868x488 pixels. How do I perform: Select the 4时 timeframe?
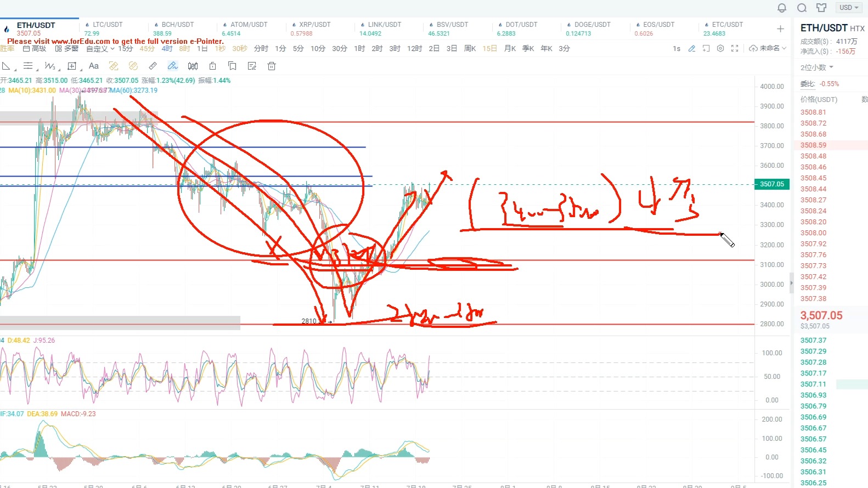tap(167, 49)
